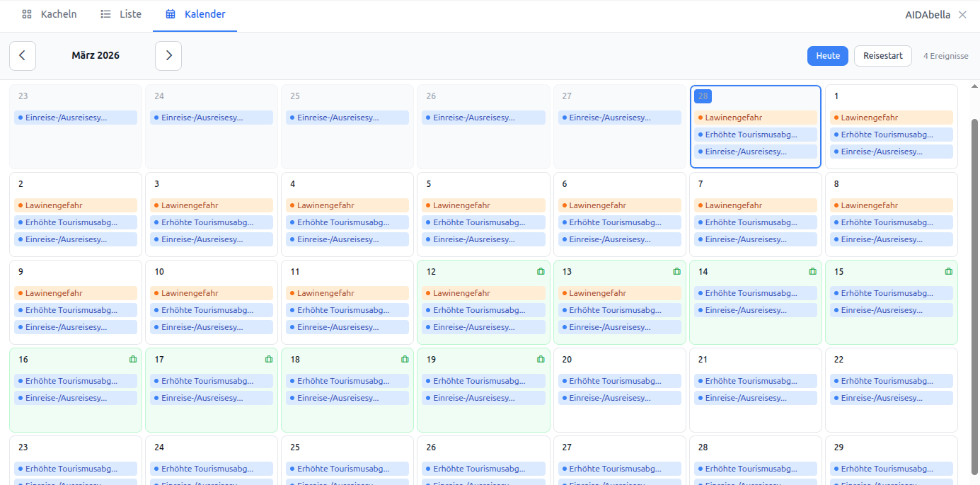Click the suitcase icon on March 18
Screen dimensions: 980x485
[x=405, y=359]
